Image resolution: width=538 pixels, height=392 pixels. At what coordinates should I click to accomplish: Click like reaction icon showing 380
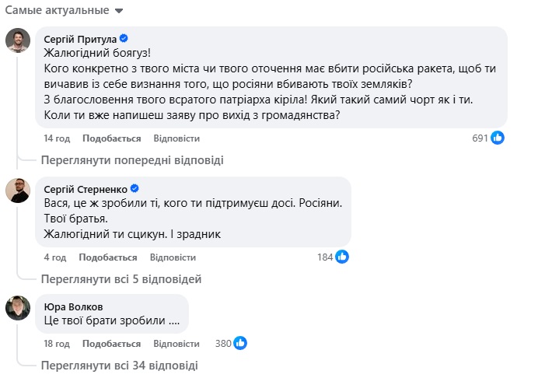pos(241,343)
